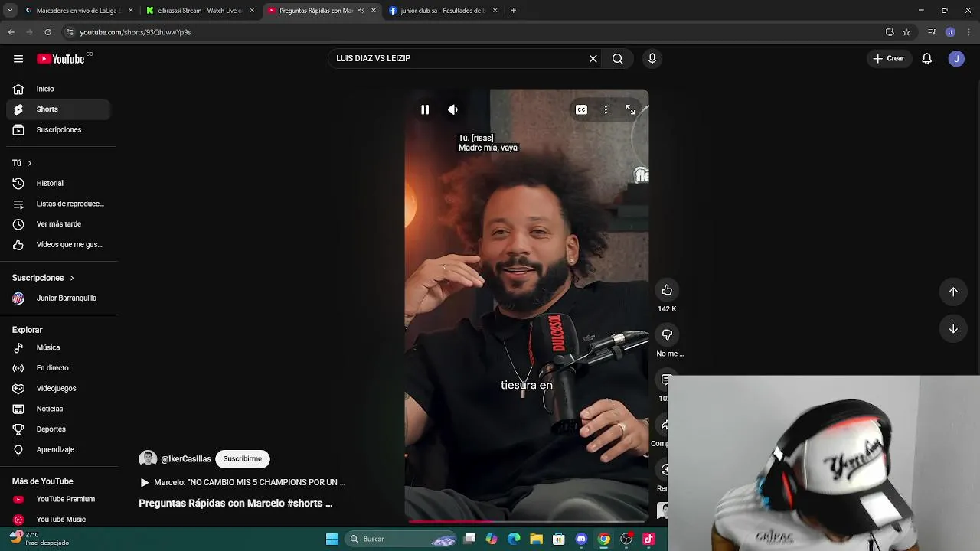980x551 pixels.
Task: Open the Windows Start menu
Action: (x=332, y=539)
